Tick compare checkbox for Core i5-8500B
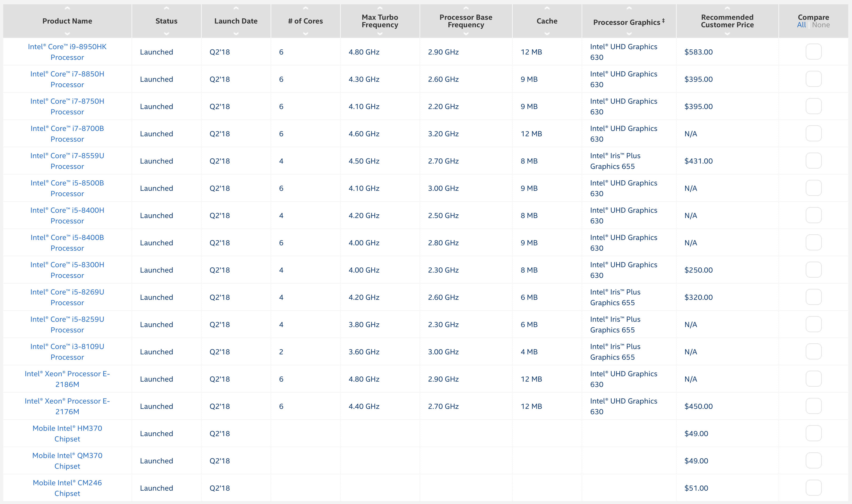Image resolution: width=852 pixels, height=504 pixels. click(x=813, y=188)
